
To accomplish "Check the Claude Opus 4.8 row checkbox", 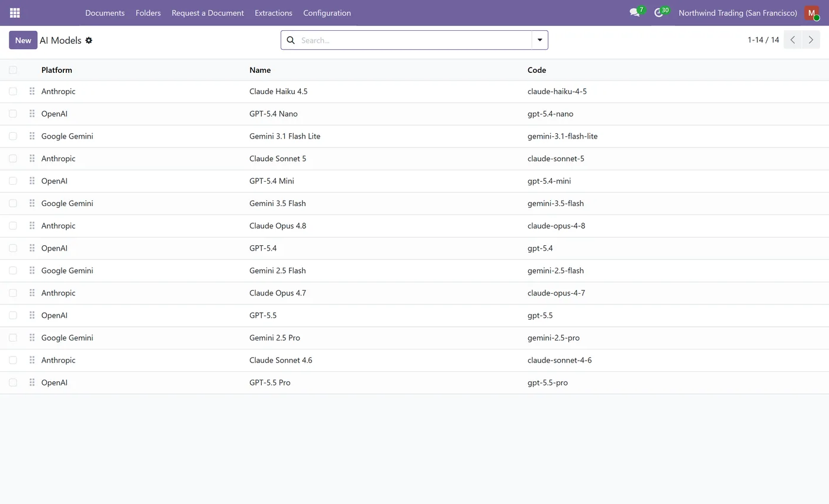I will click(13, 226).
